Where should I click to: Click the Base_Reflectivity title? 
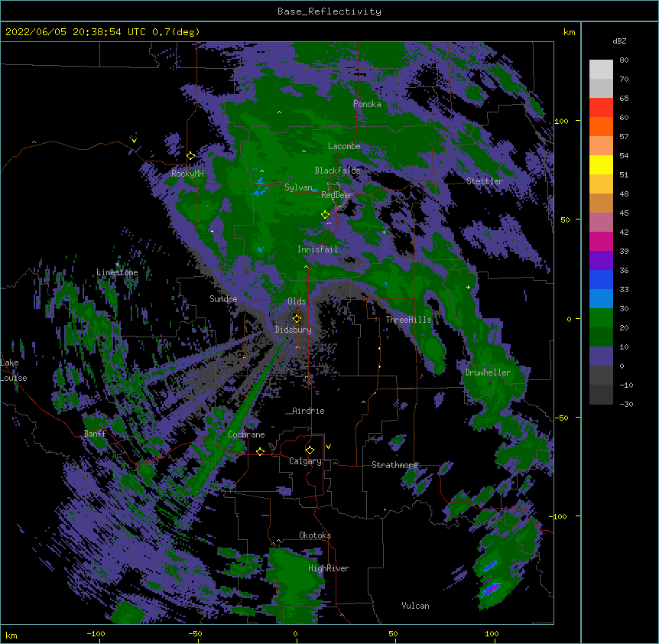(329, 11)
